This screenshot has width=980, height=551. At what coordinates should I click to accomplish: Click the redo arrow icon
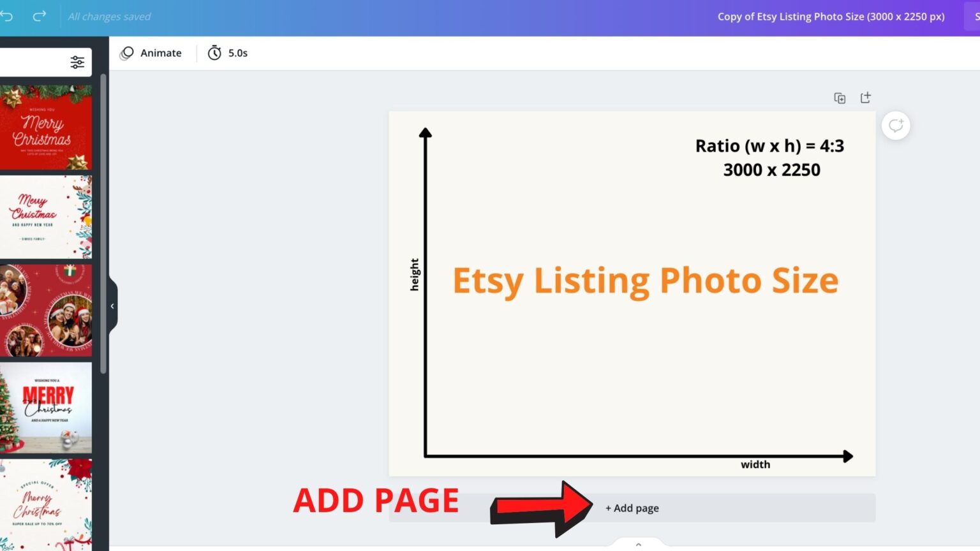coord(40,16)
